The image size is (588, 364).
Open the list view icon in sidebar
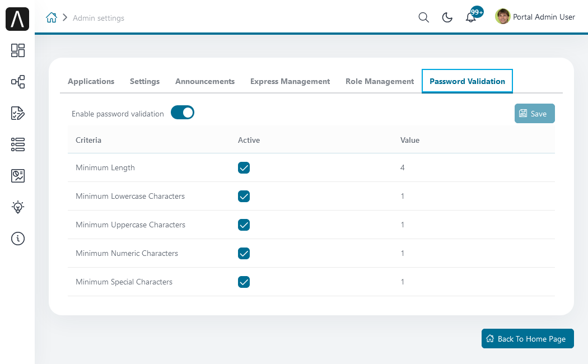17,144
